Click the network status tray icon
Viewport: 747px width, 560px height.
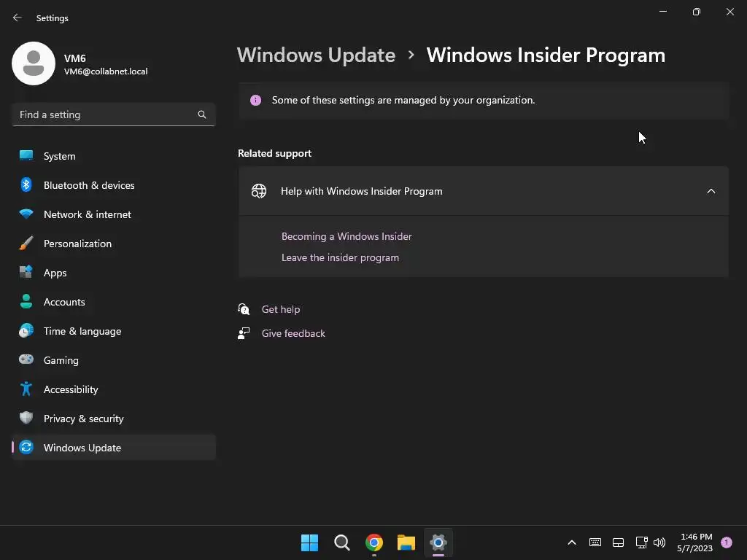[641, 542]
